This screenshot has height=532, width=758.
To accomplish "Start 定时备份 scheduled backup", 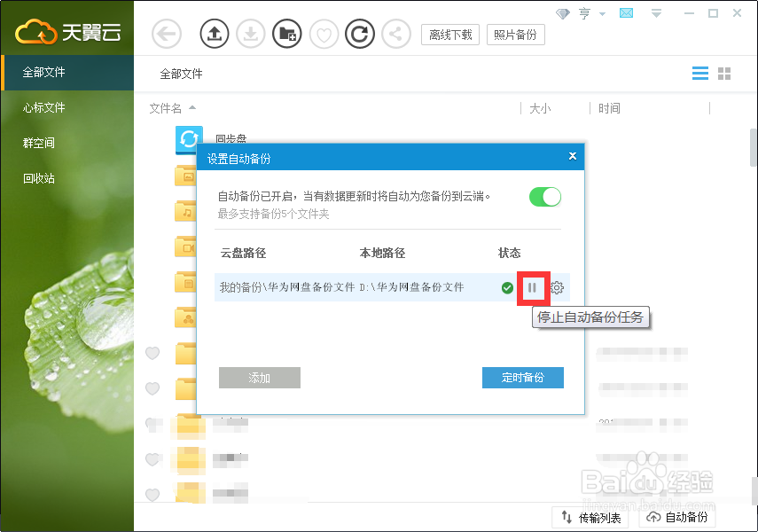I will click(x=522, y=377).
